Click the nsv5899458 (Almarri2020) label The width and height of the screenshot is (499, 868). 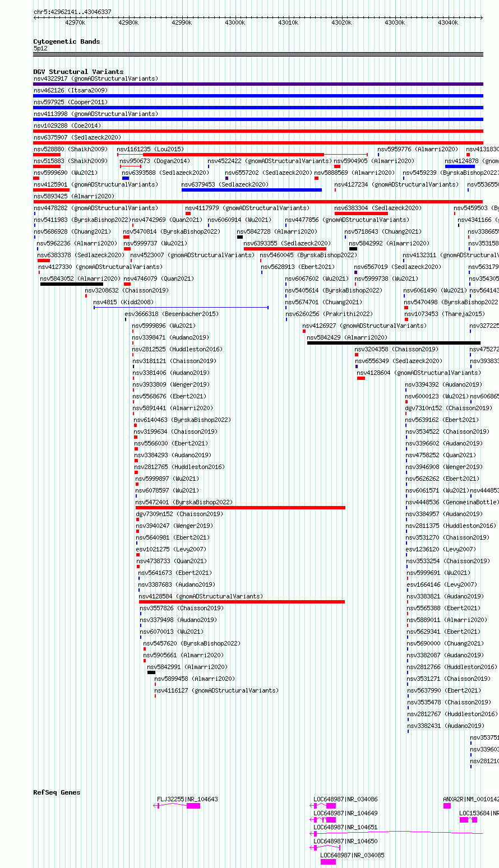(x=195, y=679)
